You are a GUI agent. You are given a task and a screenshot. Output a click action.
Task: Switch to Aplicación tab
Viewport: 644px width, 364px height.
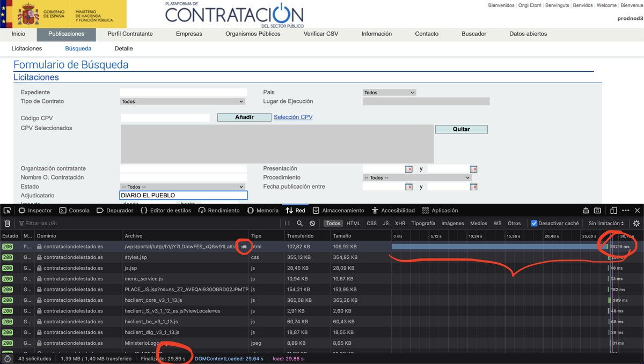440,211
